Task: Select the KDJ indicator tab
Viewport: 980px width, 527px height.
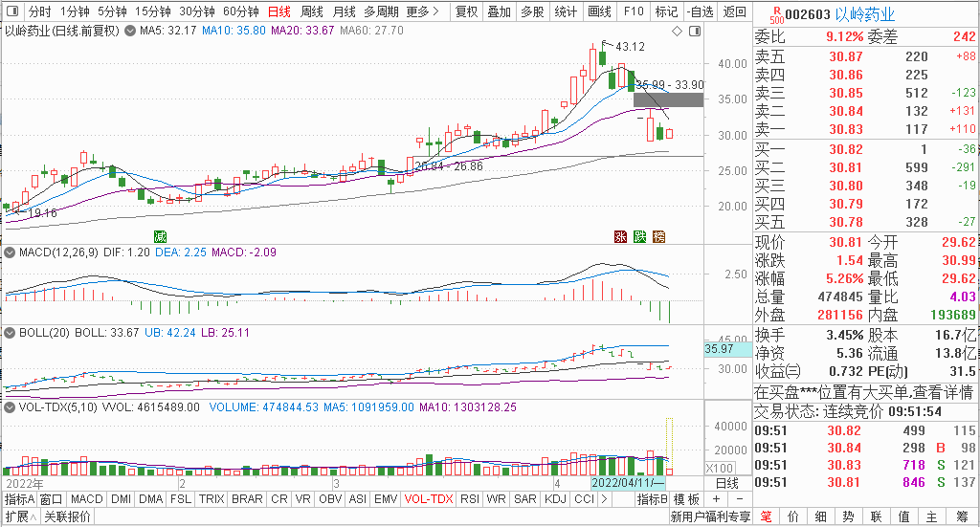Action: pos(555,499)
